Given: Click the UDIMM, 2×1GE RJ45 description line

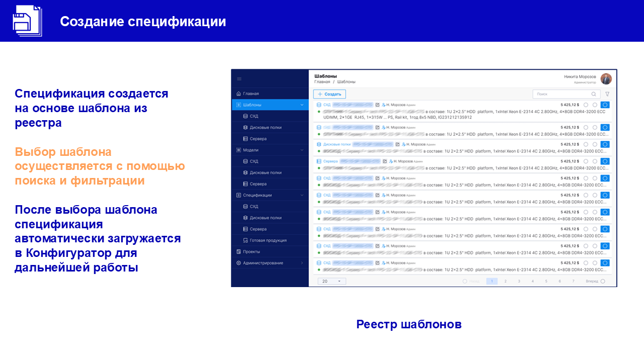Looking at the screenshot, I should click(x=397, y=117).
